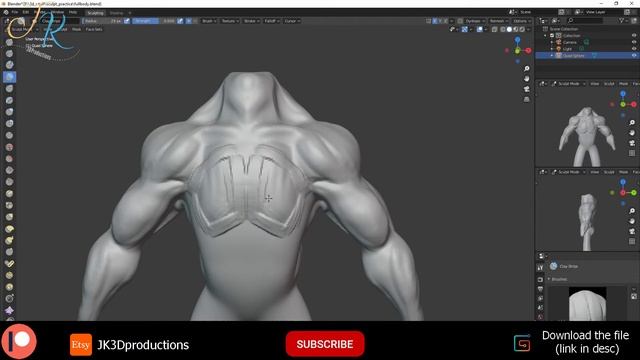Open the Dyntopo settings dropdown
Viewport: 640px width, 360px height.
pyautogui.click(x=475, y=21)
